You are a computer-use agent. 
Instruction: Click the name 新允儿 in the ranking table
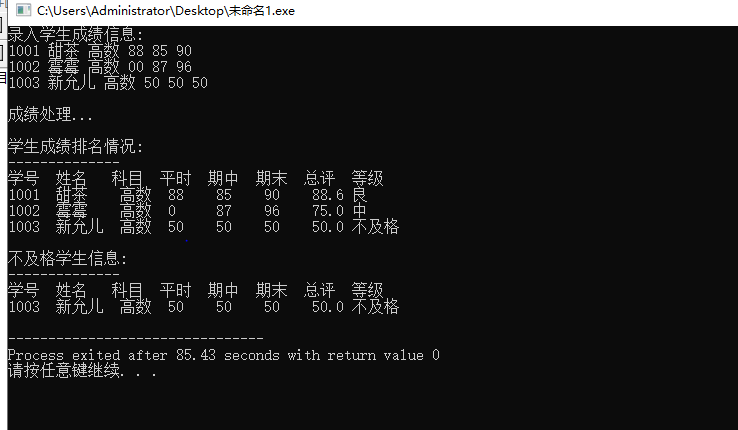[x=79, y=227]
